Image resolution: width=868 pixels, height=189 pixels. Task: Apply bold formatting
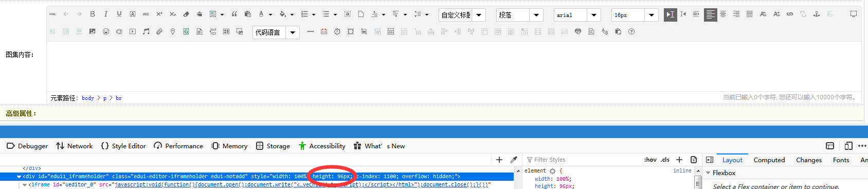[x=93, y=14]
